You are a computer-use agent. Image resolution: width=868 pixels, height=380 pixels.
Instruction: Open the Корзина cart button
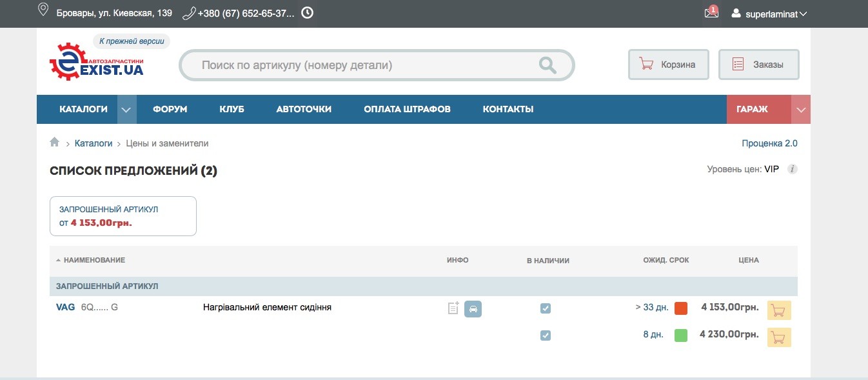coord(669,65)
